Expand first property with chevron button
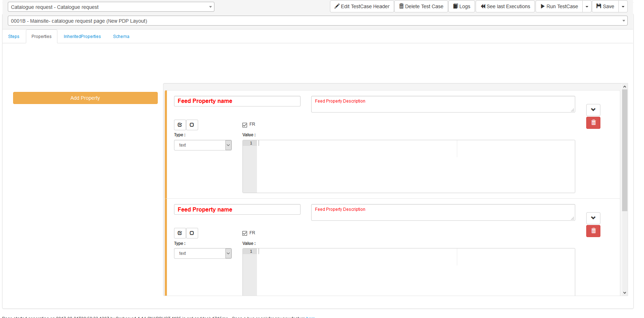Screen dimensions: 644x318 593,110
